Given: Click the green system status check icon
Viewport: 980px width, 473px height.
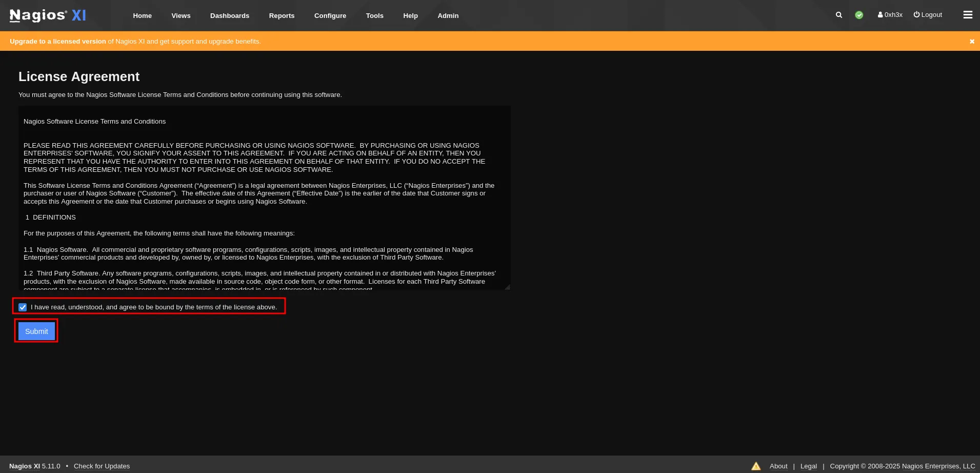Looking at the screenshot, I should (859, 15).
